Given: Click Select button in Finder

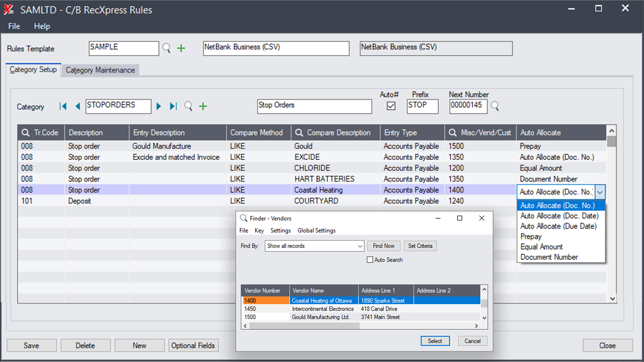Looking at the screenshot, I should [435, 341].
